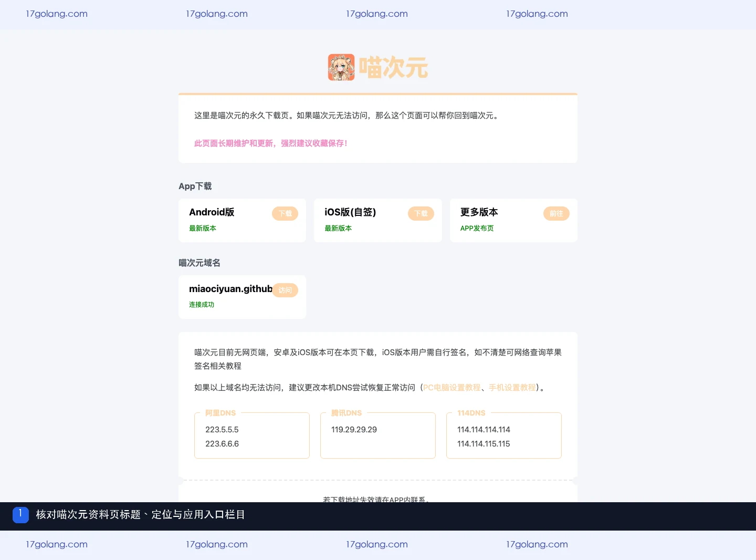Click the 喵次元目前无网页端 paragraph
The height and width of the screenshot is (560, 756).
click(378, 359)
